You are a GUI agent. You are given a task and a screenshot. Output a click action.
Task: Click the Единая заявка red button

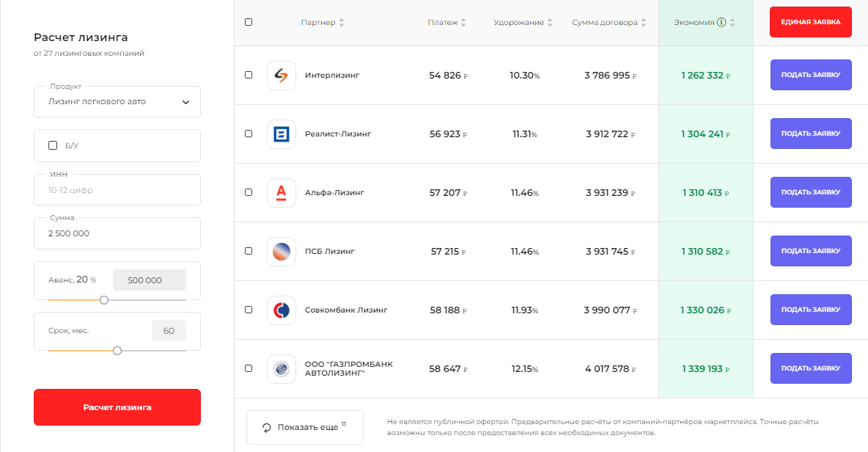coord(810,22)
